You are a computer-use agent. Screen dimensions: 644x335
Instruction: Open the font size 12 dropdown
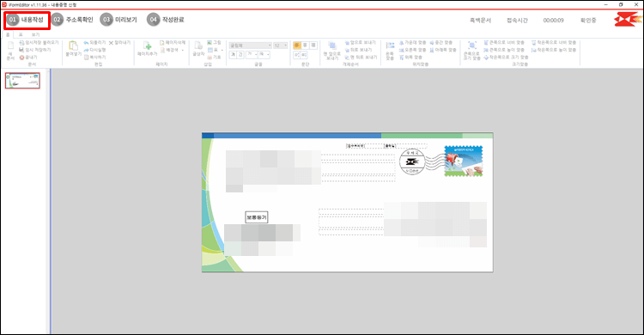point(281,46)
